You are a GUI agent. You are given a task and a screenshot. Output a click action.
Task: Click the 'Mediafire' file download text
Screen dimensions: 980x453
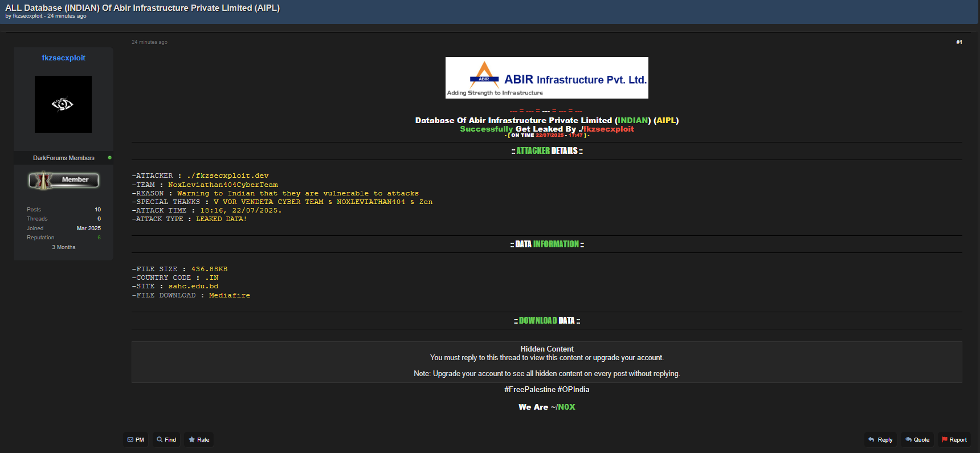pos(230,295)
